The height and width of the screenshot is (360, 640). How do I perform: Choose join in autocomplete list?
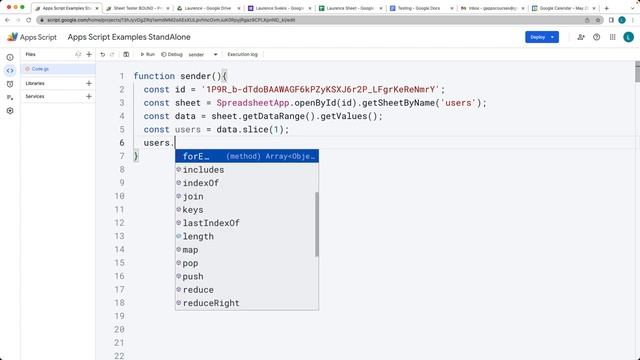coord(247,196)
